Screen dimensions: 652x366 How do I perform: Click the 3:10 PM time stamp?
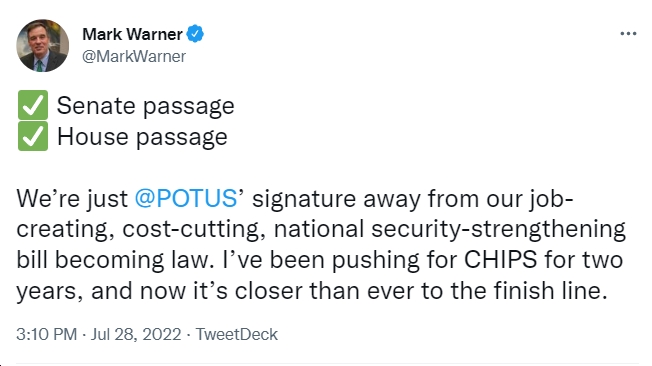click(x=47, y=334)
